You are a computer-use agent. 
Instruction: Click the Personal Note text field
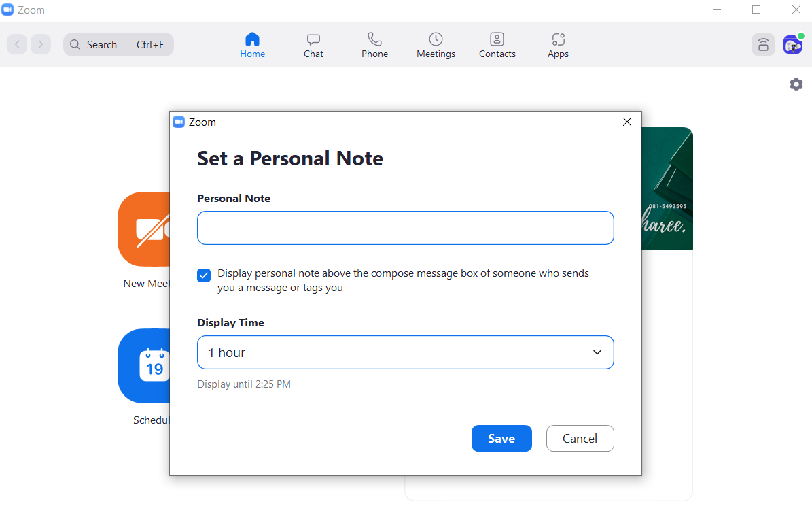tap(406, 228)
